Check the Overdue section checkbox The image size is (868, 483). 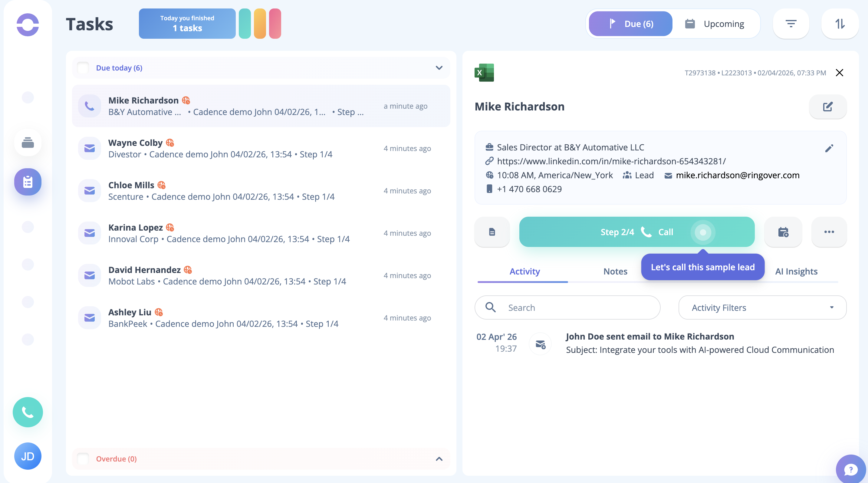point(83,459)
